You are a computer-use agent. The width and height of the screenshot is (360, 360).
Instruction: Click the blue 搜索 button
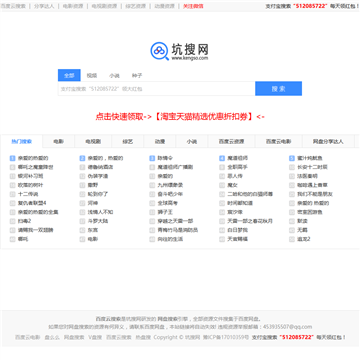(x=278, y=89)
